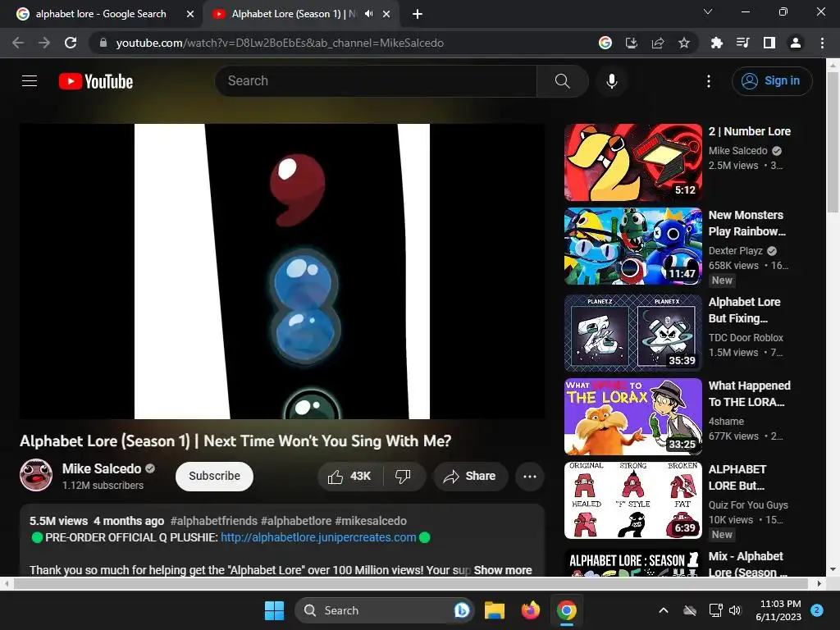Open ALPHABET LORE But quiz thumbnail
This screenshot has height=630, width=840.
tap(633, 500)
